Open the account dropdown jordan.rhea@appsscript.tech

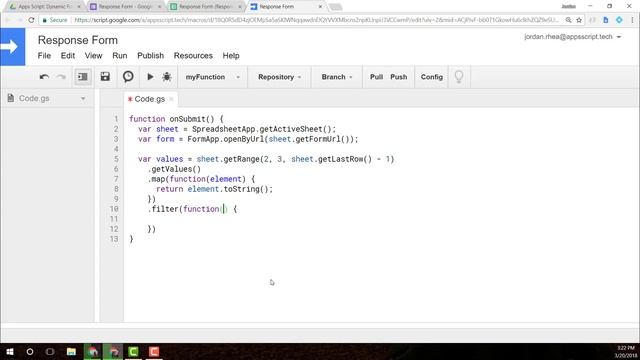click(x=572, y=37)
